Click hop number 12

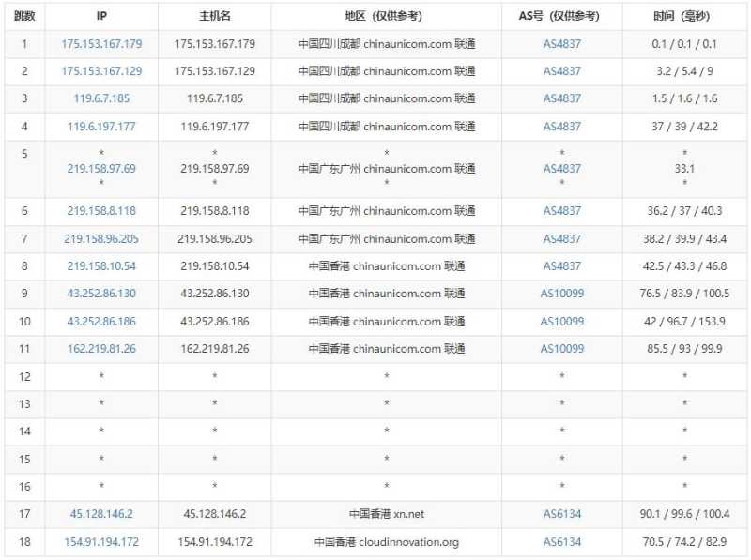pos(24,377)
